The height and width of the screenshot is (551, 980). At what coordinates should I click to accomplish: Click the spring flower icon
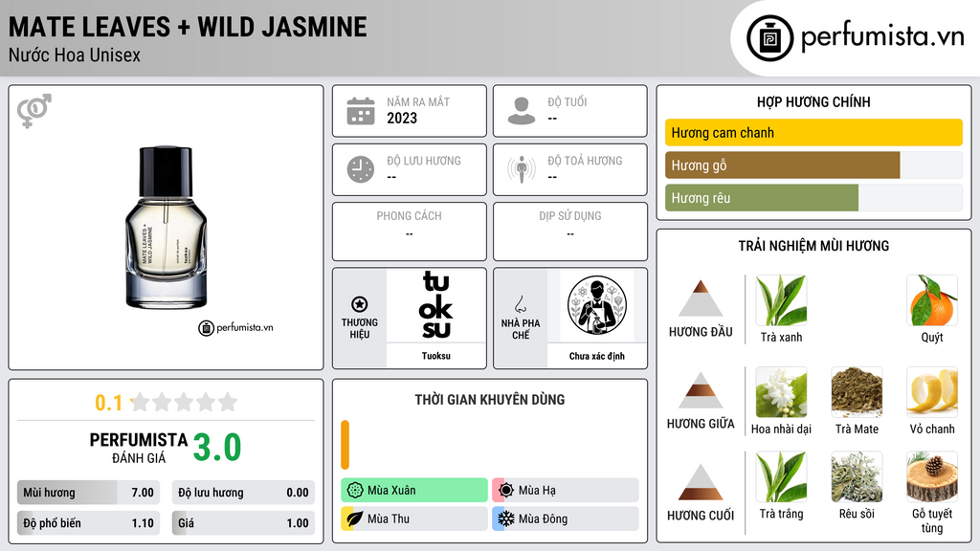pos(355,490)
